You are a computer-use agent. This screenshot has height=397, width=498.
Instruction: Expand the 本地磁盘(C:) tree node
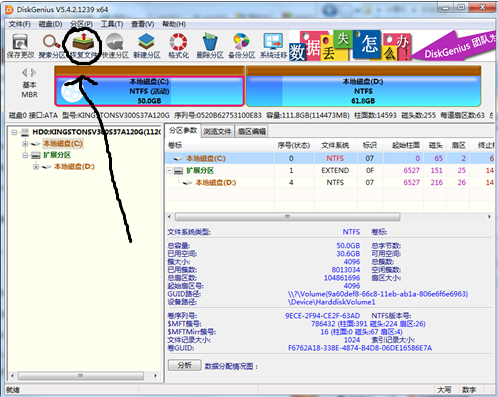25,144
